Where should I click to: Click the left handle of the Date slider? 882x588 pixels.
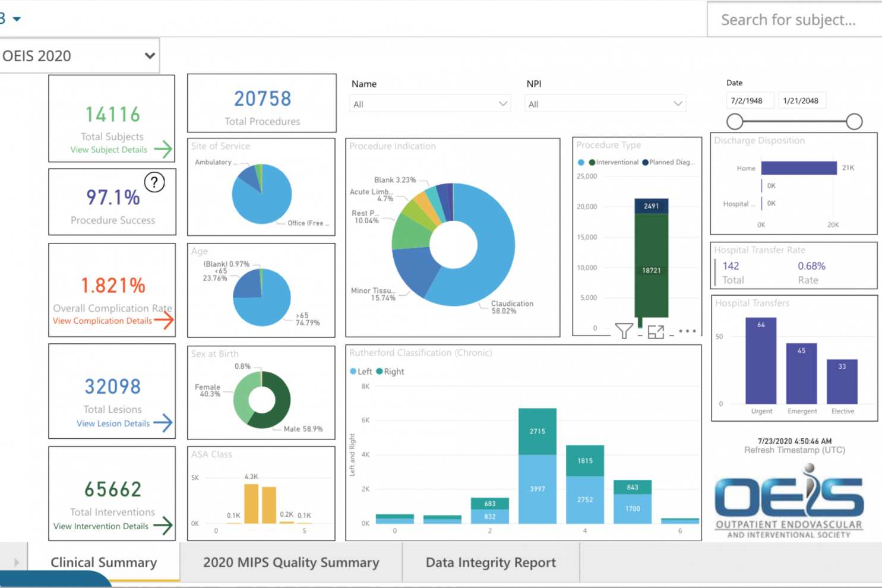click(735, 122)
